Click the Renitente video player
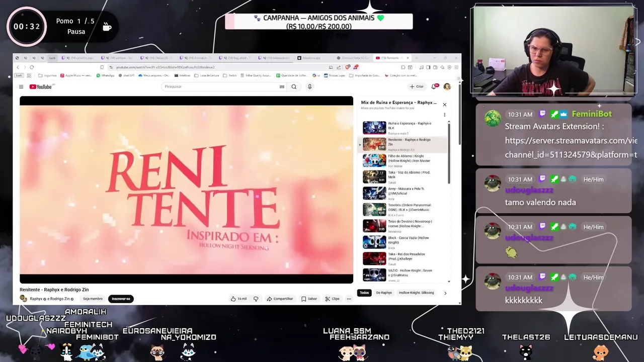The height and width of the screenshot is (362, 644). [186, 190]
